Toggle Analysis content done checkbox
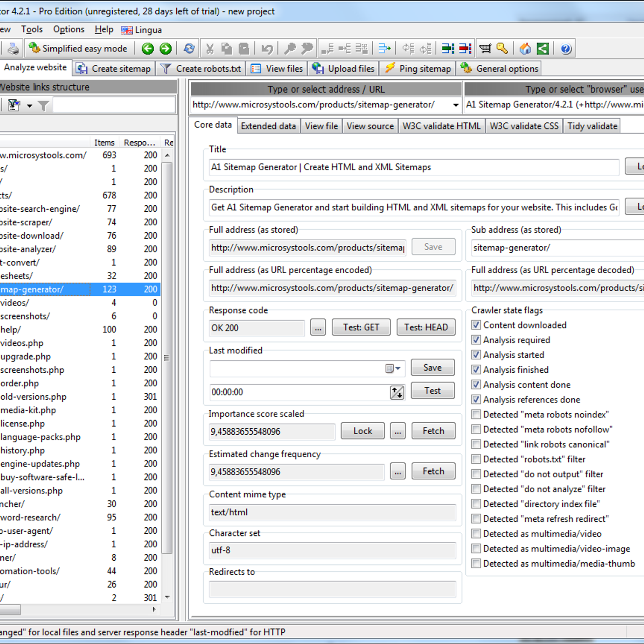Viewport: 644px width, 644px height. click(476, 384)
